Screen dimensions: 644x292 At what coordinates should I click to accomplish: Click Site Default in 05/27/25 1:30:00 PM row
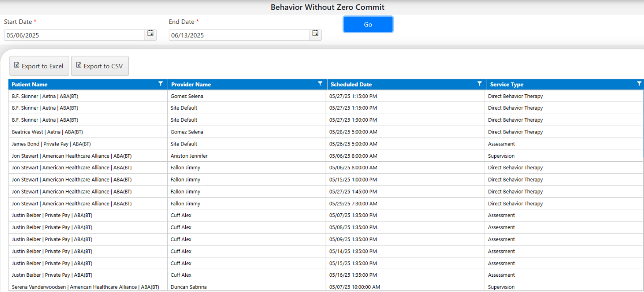(184, 120)
